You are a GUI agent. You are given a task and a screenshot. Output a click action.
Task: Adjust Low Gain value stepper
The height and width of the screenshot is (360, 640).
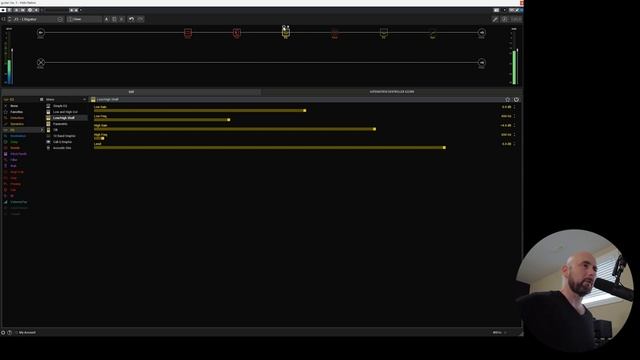coord(514,107)
